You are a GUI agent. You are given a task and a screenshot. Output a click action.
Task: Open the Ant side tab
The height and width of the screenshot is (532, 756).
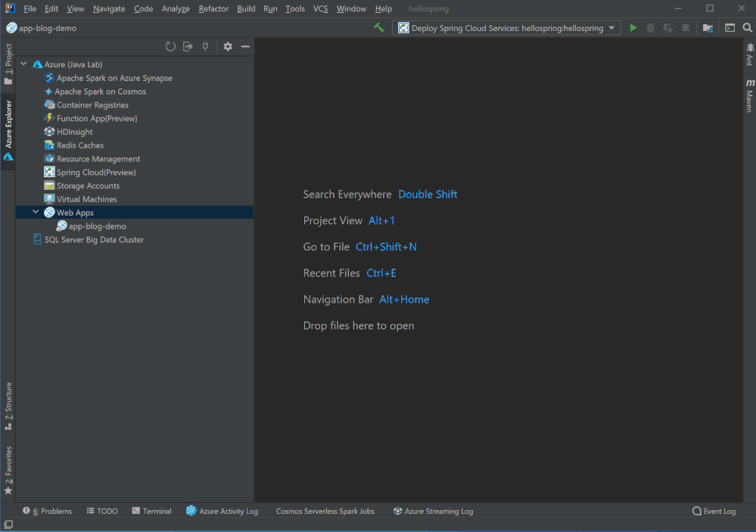point(749,54)
